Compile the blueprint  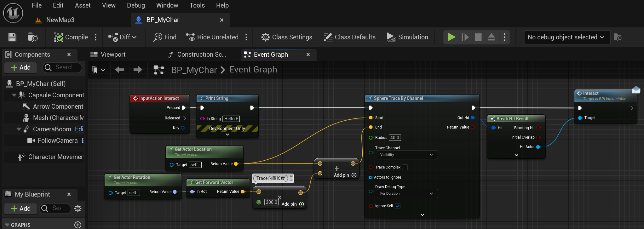(x=71, y=37)
